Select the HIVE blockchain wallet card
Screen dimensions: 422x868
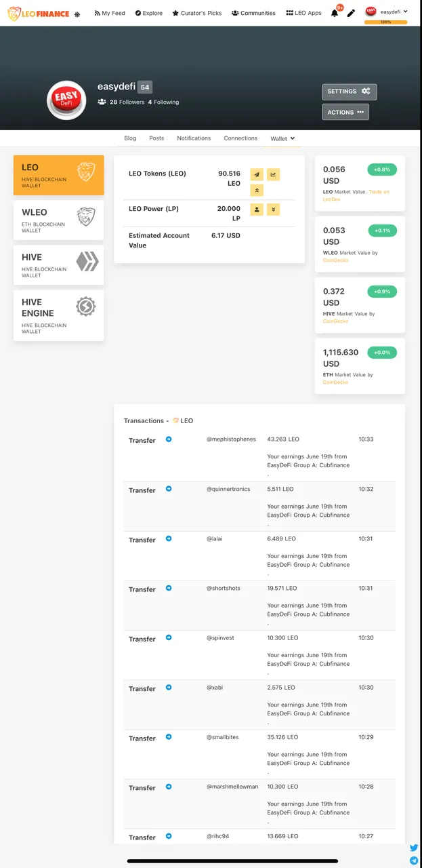[59, 264]
